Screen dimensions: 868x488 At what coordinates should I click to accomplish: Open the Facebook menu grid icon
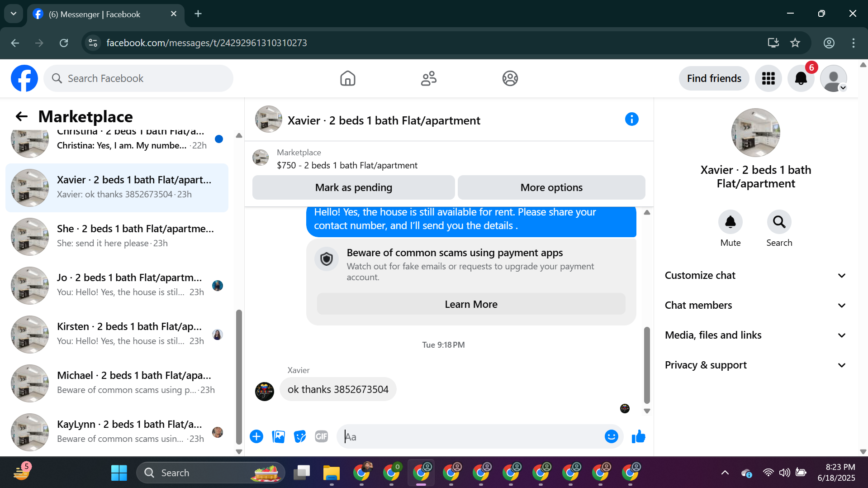(768, 78)
